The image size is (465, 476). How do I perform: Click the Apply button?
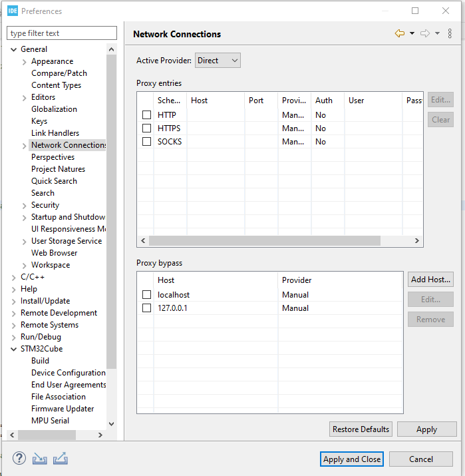[x=426, y=429]
